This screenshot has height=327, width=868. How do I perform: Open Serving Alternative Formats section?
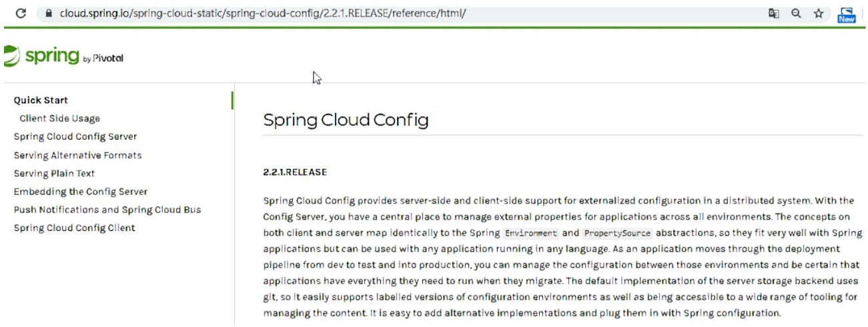77,155
